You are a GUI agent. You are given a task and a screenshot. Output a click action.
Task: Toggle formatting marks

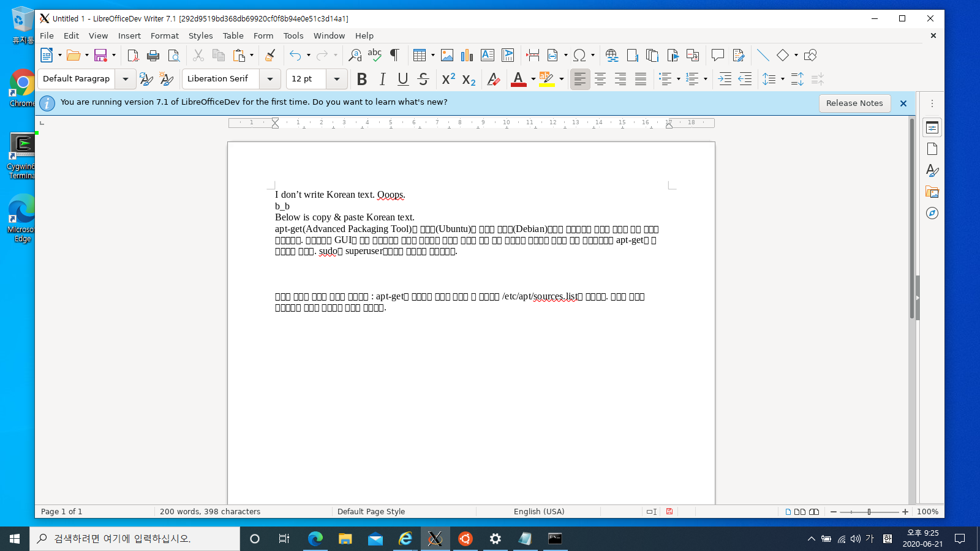(x=395, y=55)
